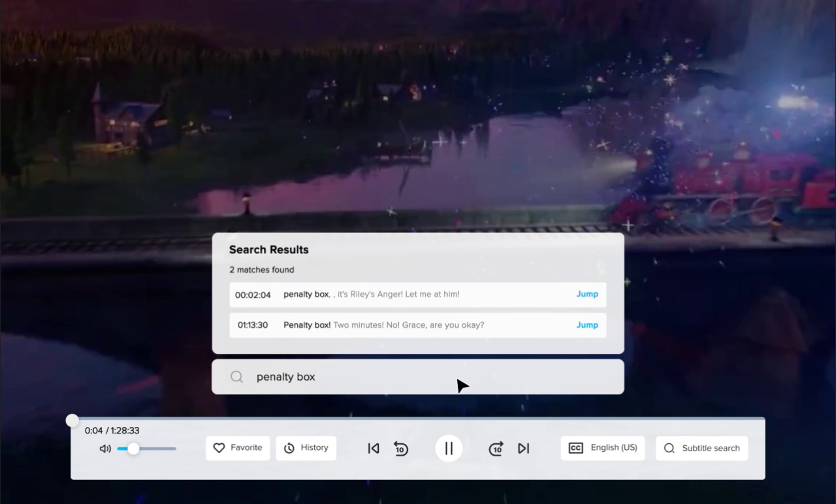The image size is (836, 504).
Task: Click the 01:13:30 timestamp
Action: click(x=253, y=325)
